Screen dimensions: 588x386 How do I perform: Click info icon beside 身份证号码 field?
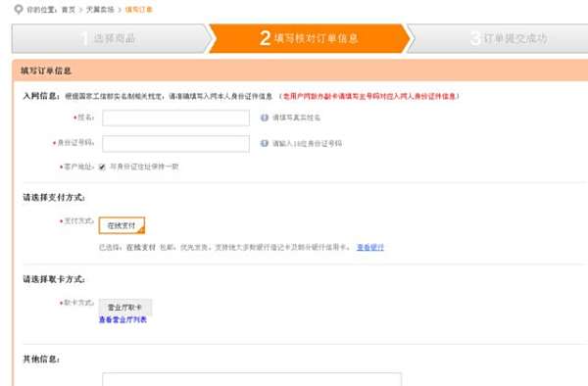pos(265,143)
